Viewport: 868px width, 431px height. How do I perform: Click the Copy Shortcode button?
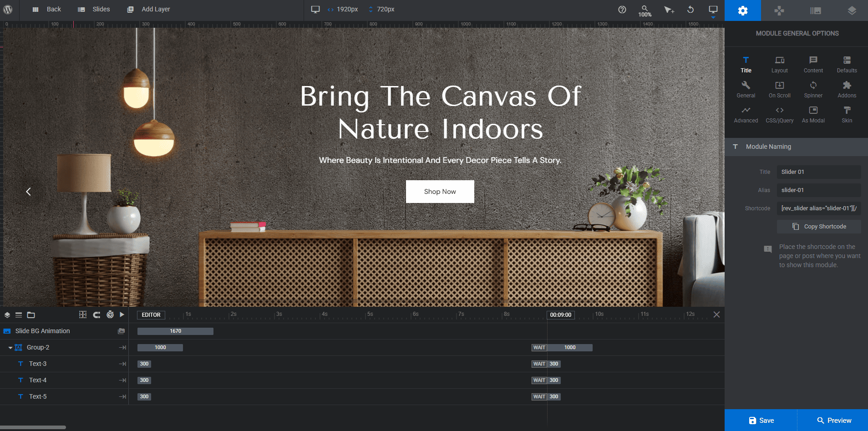(x=819, y=227)
